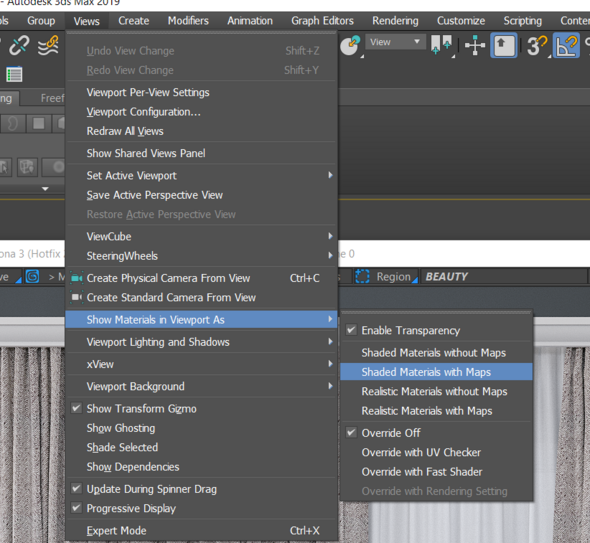The image size is (590, 543).
Task: Toggle Keyboard Shortcut Override icon
Action: [x=503, y=46]
